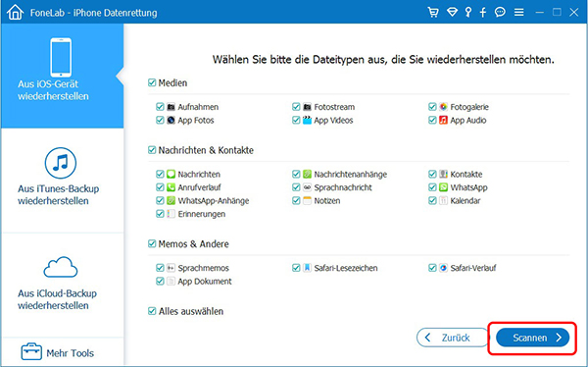Click the Kontakte person icon
This screenshot has width=588, height=367.
coord(443,174)
